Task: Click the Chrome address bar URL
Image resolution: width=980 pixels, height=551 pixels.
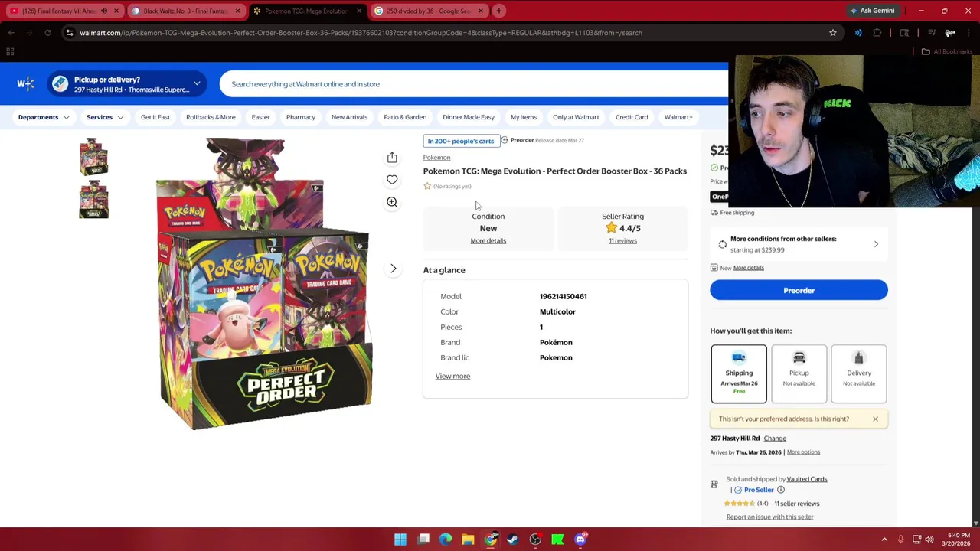Action: pos(361,33)
